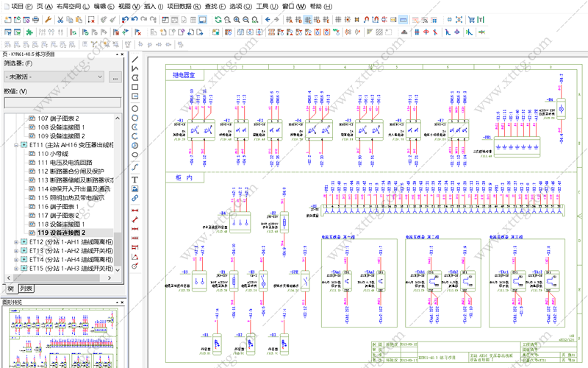Expand the ET12 tree node
Screen dimensions: 588x368
pyautogui.click(x=16, y=242)
